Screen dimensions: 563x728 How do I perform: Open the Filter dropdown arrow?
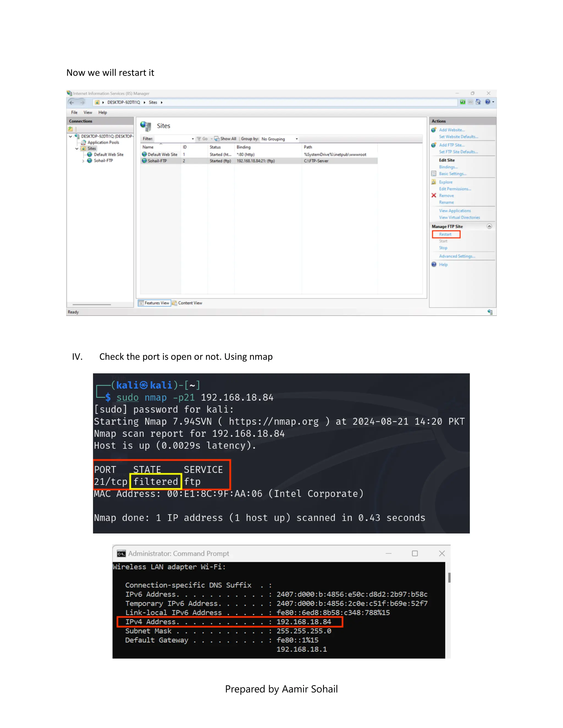click(x=193, y=139)
